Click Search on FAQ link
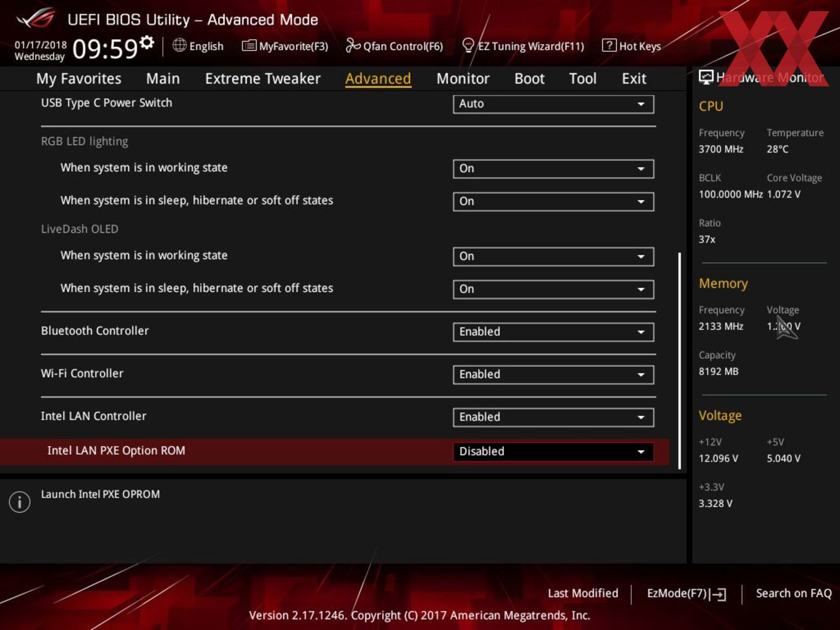This screenshot has height=630, width=840. [x=794, y=593]
